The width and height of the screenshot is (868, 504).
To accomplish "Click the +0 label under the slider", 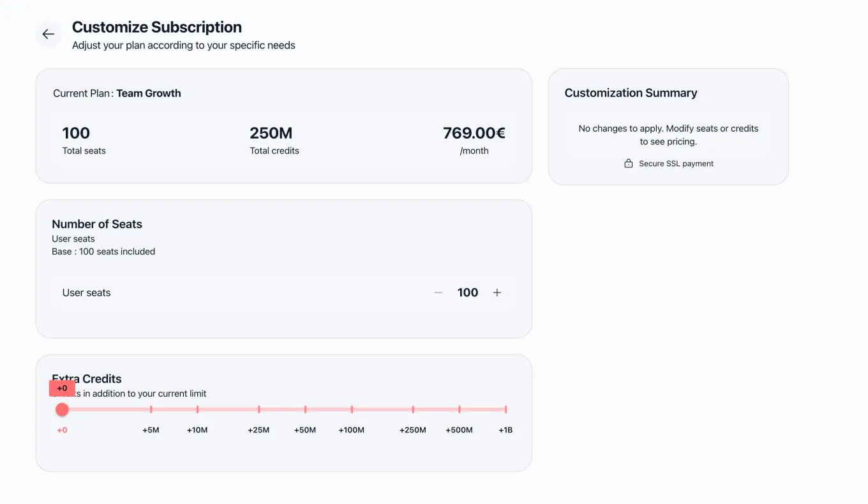I will (x=62, y=430).
